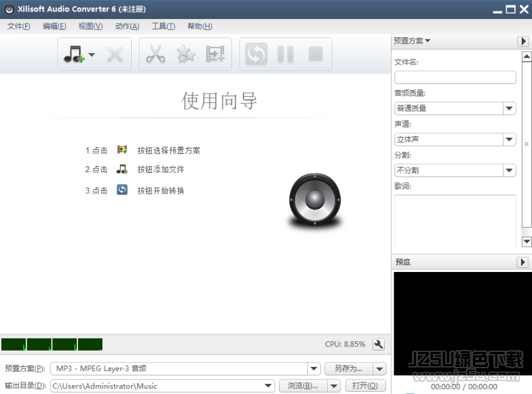
Task: Open the dropdown arrow beside 浏览
Action: pyautogui.click(x=334, y=386)
